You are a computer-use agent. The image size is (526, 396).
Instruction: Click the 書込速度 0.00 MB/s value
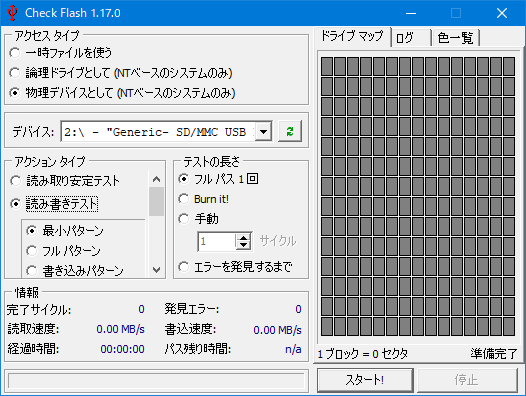coord(277,330)
